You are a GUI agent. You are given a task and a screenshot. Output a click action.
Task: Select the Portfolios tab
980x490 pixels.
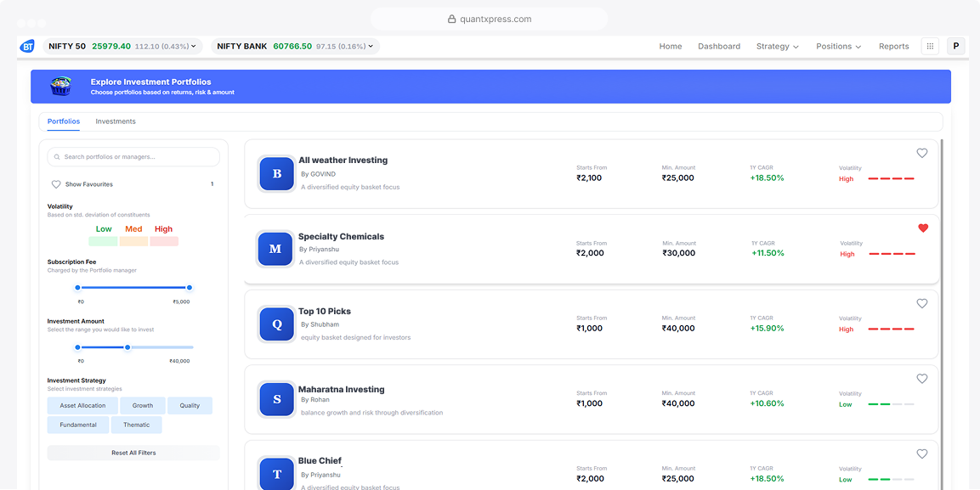coord(64,121)
